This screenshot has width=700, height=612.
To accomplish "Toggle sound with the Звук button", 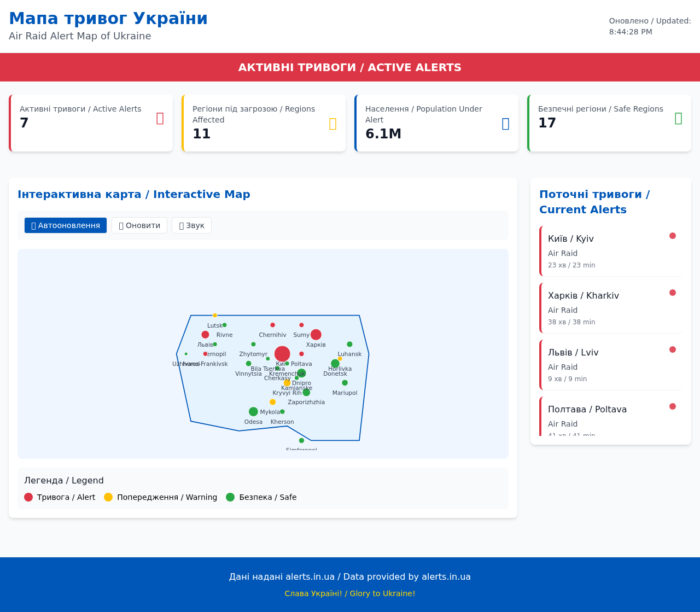I will (x=191, y=225).
